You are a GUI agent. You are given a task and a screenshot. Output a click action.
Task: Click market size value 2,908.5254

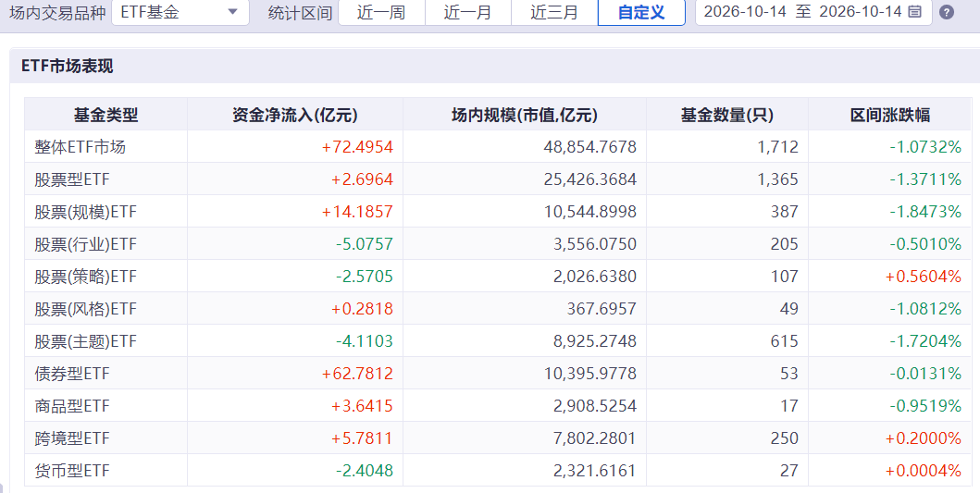pyautogui.click(x=595, y=406)
